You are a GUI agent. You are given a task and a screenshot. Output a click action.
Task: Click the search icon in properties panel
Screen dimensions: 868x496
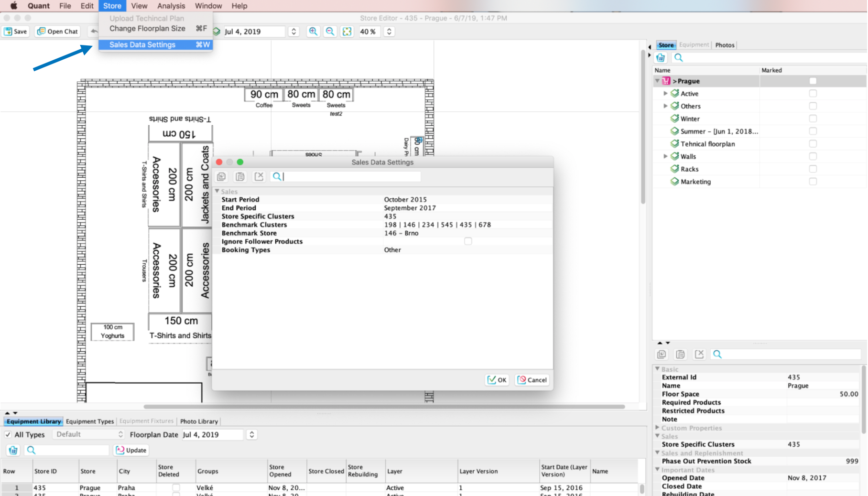coord(717,354)
